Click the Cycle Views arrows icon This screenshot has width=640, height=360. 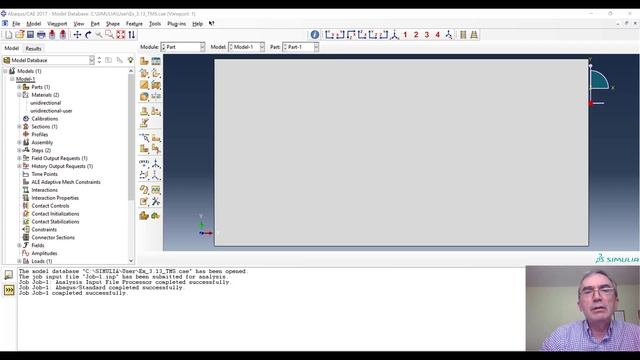pyautogui.click(x=131, y=35)
